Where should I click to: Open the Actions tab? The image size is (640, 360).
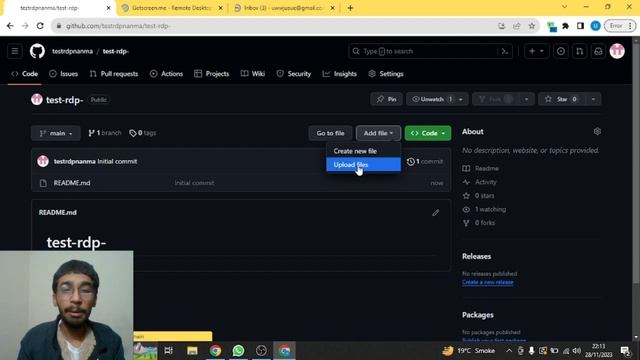tap(166, 74)
